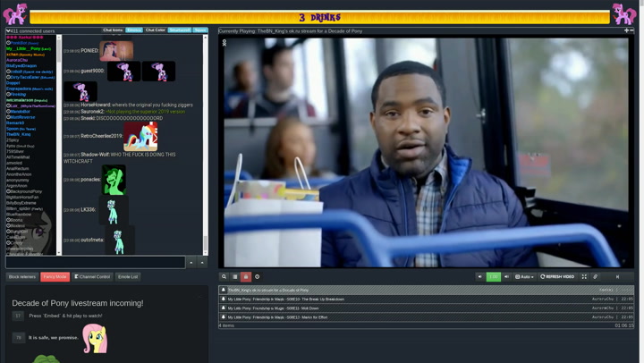Click the playlist list view icon

[235, 277]
